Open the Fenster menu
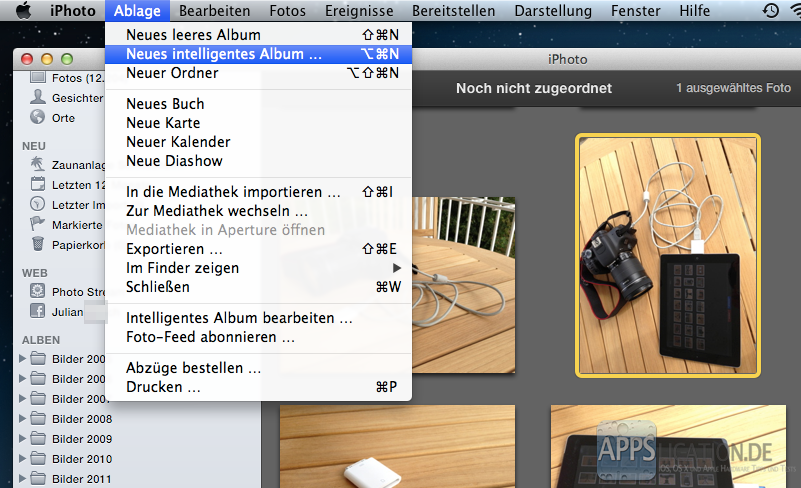Image resolution: width=801 pixels, height=488 pixels. 635,11
